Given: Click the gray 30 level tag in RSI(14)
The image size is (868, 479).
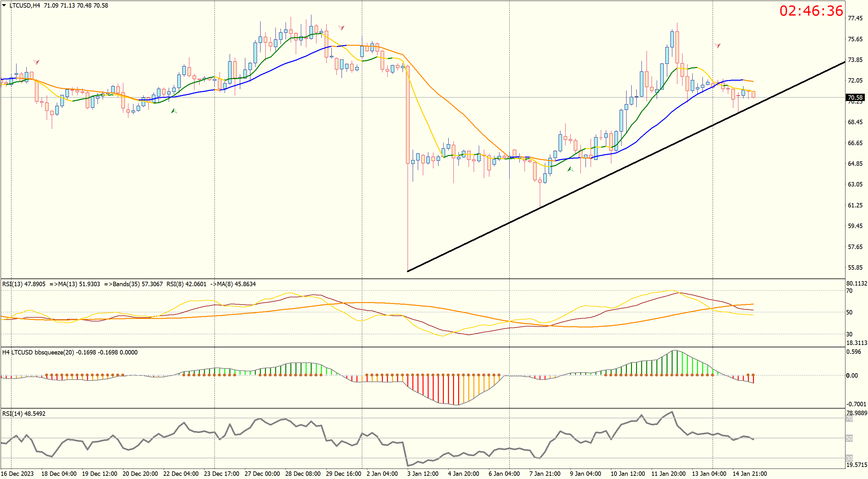Looking at the screenshot, I should (x=850, y=458).
